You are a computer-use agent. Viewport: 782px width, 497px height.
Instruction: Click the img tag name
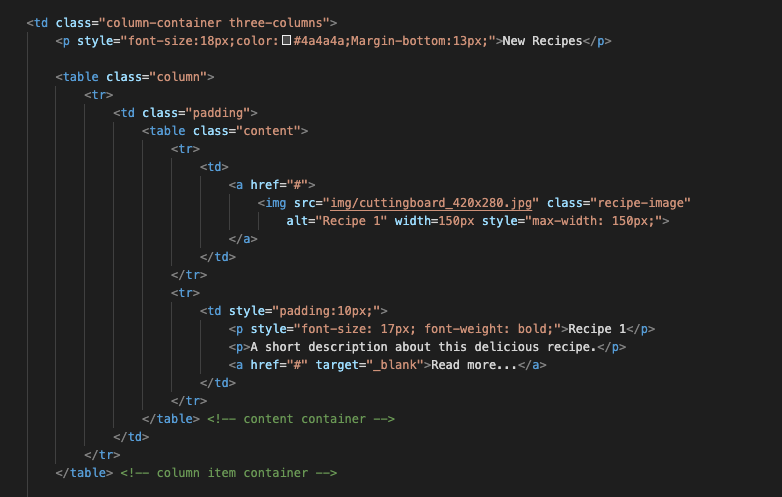pos(276,203)
